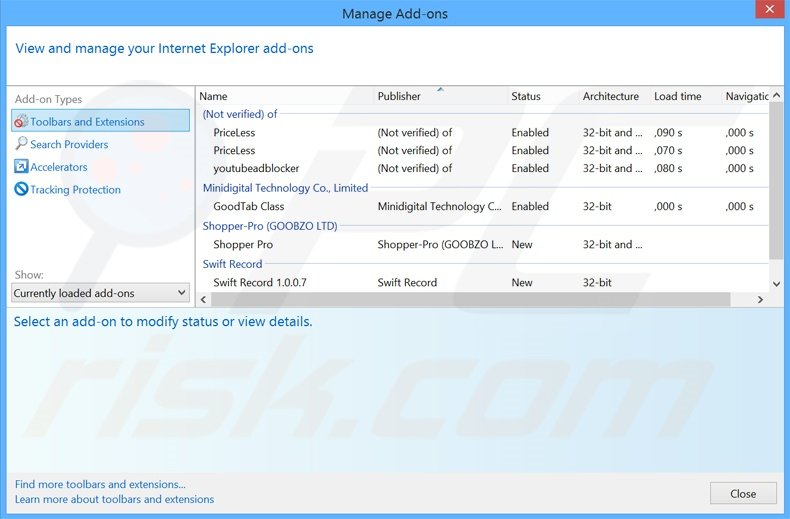Select the Accelerators label

[x=58, y=167]
